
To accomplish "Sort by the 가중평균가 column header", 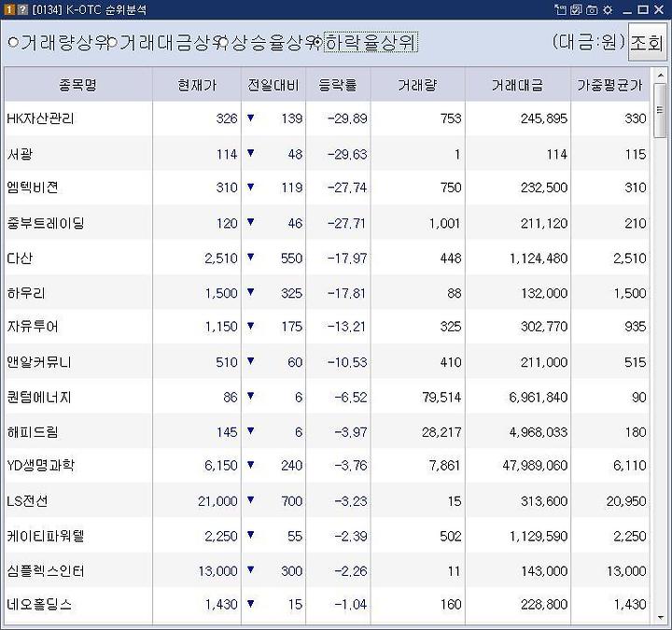I will 609,85.
